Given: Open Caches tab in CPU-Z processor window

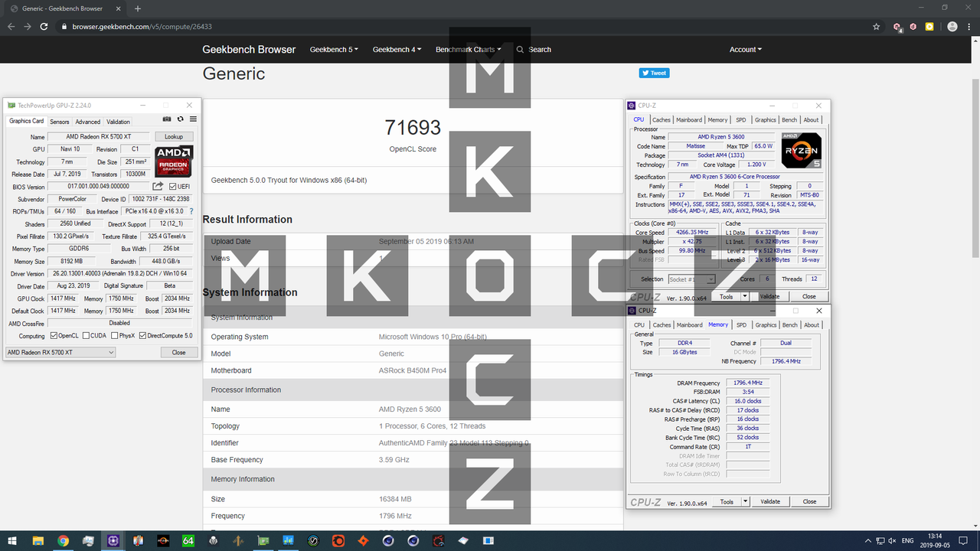Looking at the screenshot, I should point(661,119).
